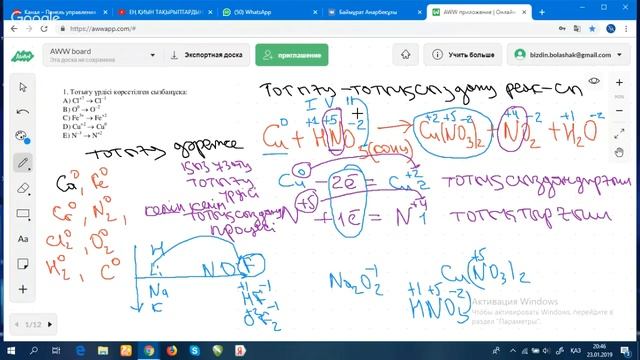640x360 pixels.
Task: Reload the page
Action: (x=44, y=29)
